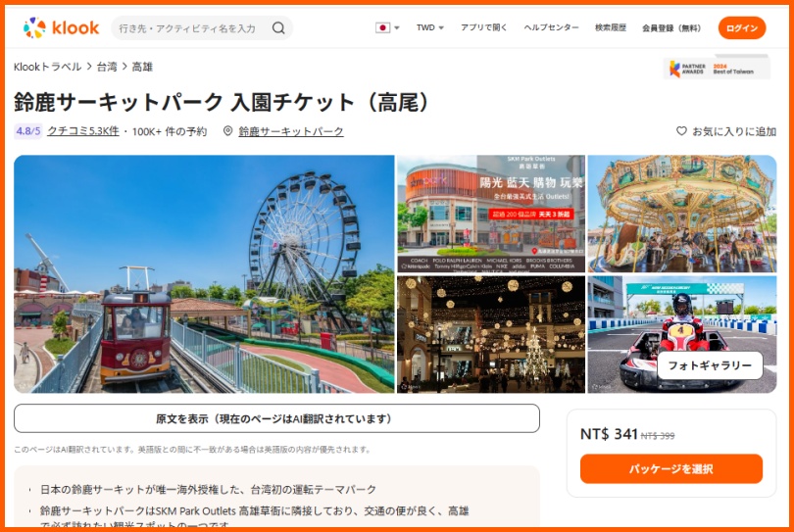Open the Ferris wheel main photo
This screenshot has height=532, width=794.
pyautogui.click(x=204, y=274)
